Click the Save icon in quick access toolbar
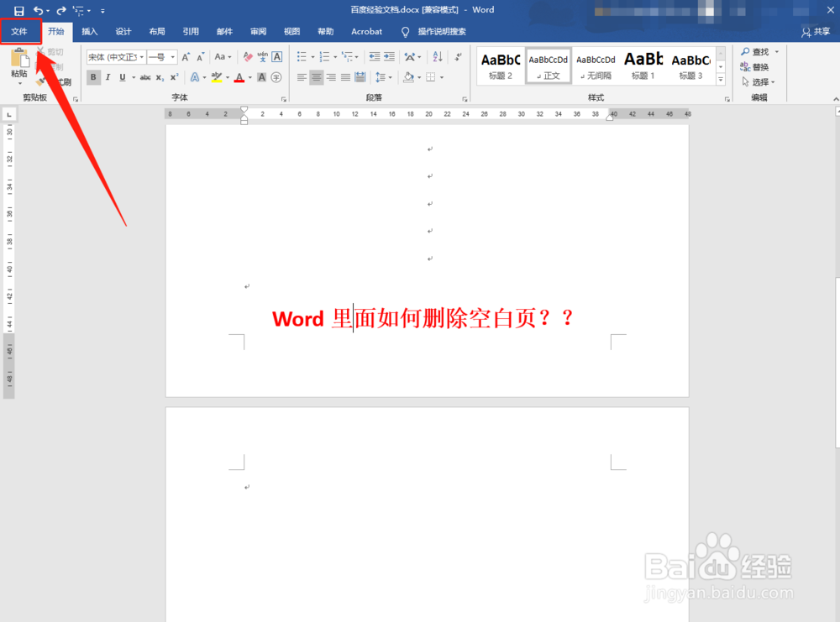This screenshot has width=840, height=622. point(18,11)
